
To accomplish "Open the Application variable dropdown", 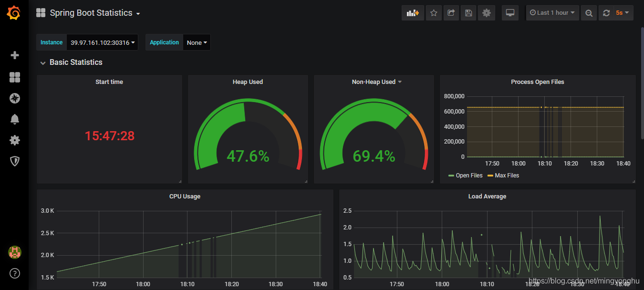I will 197,42.
